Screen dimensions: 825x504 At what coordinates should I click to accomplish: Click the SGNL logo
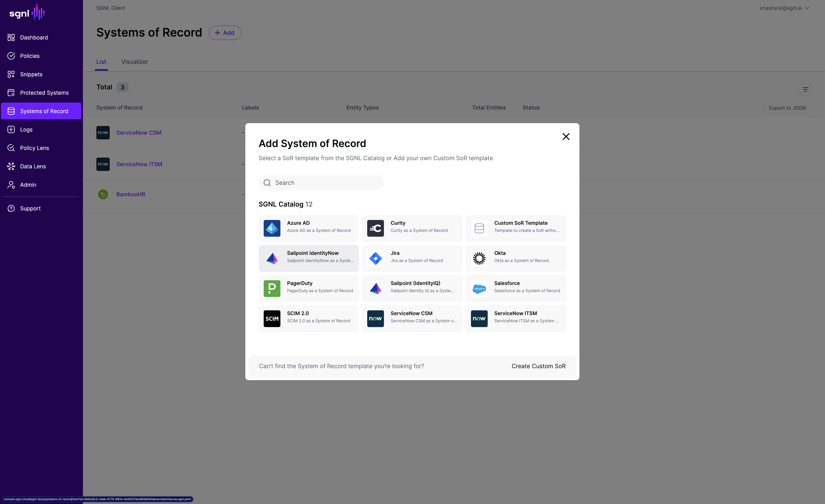[x=27, y=13]
